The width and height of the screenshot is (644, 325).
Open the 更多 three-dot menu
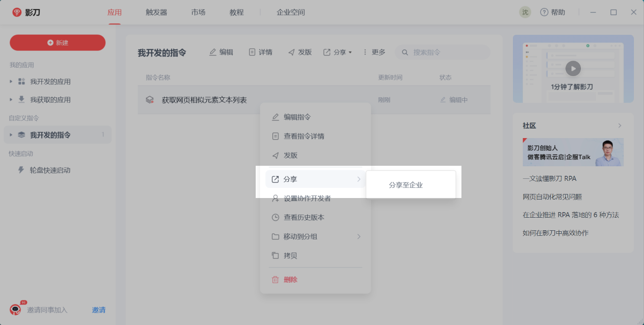click(374, 52)
